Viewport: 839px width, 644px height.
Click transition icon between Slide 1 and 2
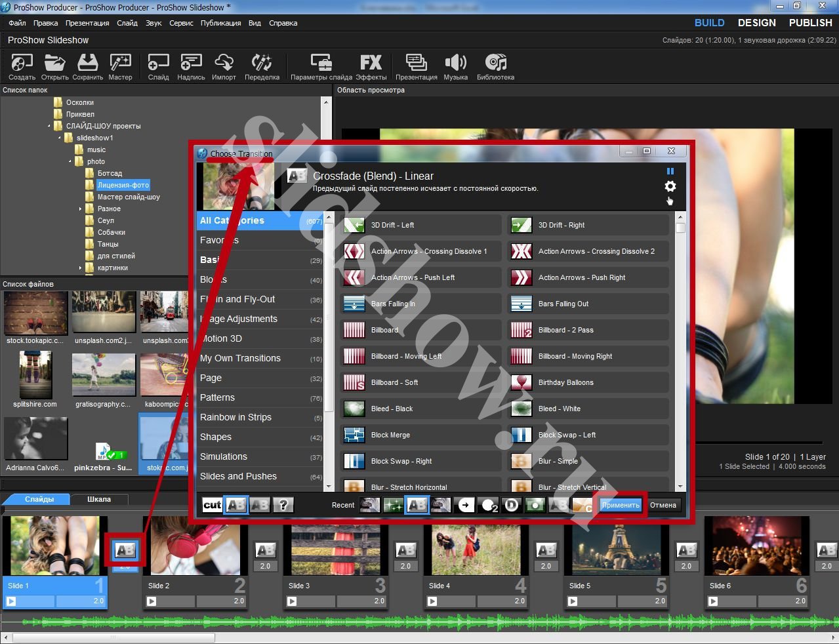click(x=125, y=550)
